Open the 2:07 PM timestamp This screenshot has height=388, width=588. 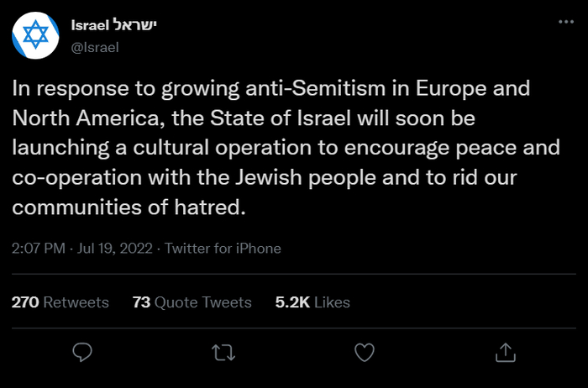click(x=39, y=249)
